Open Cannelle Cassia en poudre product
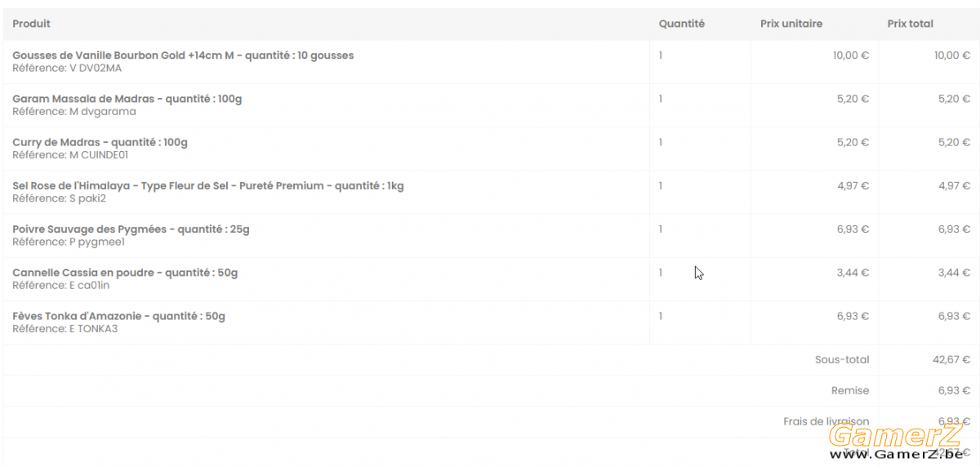980x467 pixels. [x=125, y=273]
